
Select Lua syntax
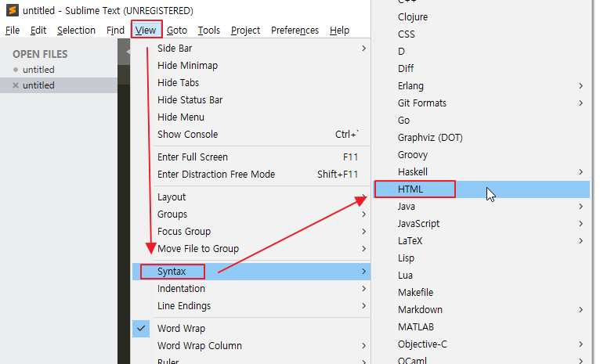pyautogui.click(x=482, y=275)
